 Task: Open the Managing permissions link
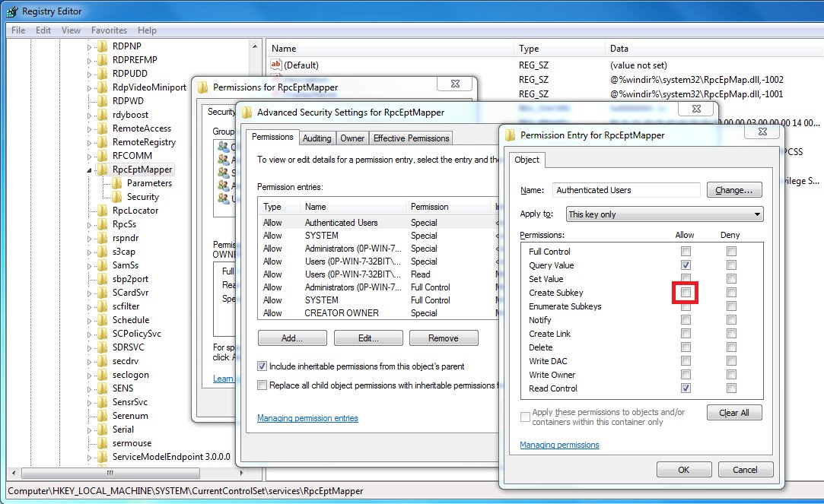click(x=559, y=445)
